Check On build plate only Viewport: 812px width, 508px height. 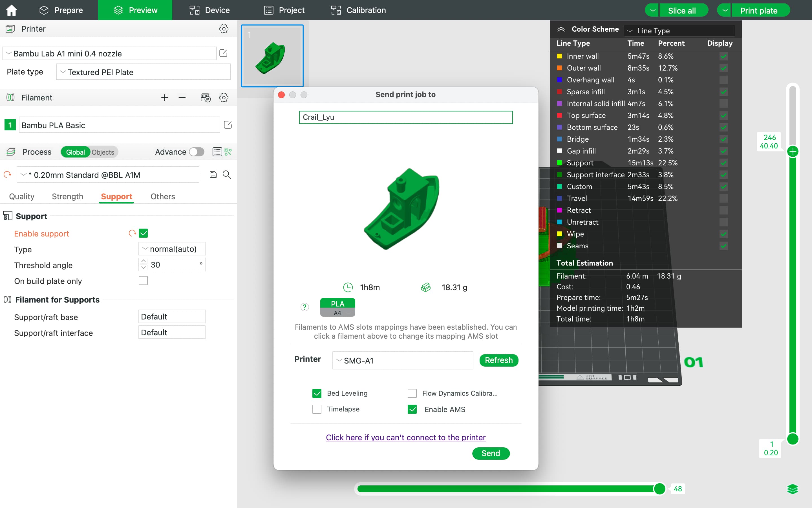click(x=143, y=281)
